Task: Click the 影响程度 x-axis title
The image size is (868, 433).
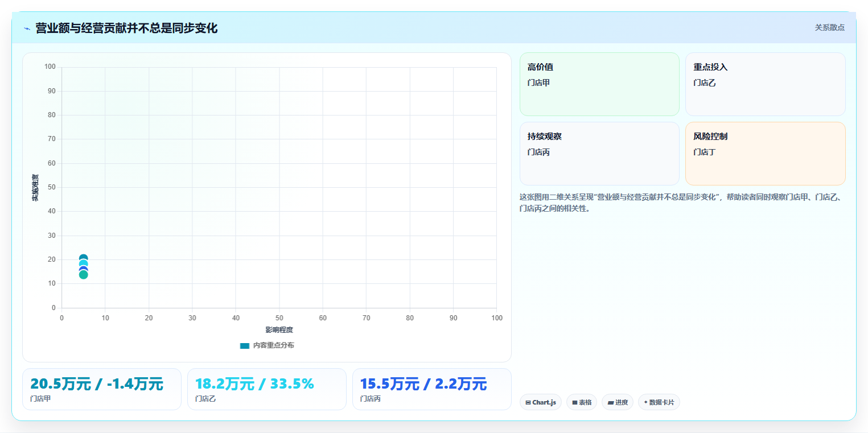Action: tap(279, 330)
